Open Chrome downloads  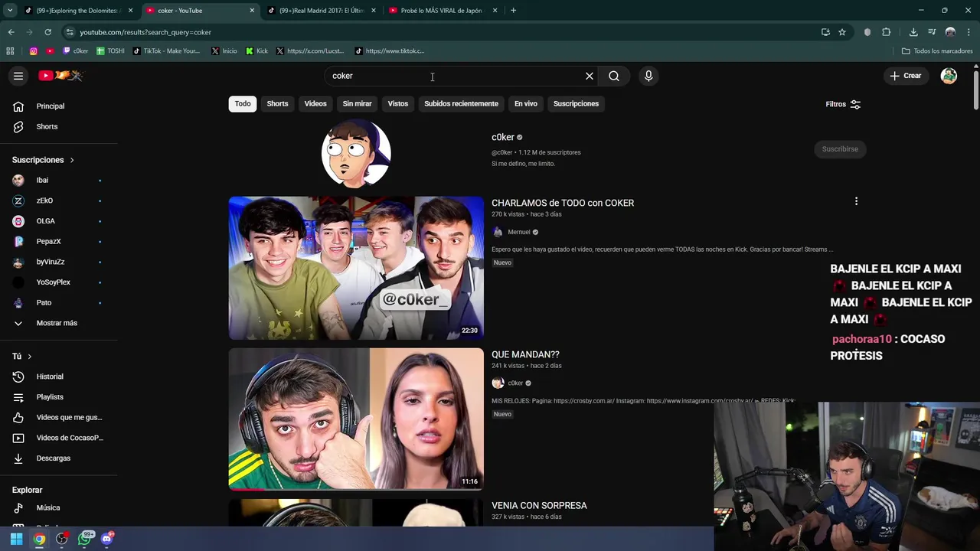(913, 32)
